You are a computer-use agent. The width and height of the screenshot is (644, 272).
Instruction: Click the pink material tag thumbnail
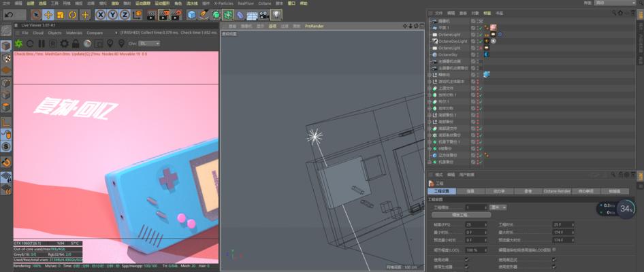click(494, 27)
